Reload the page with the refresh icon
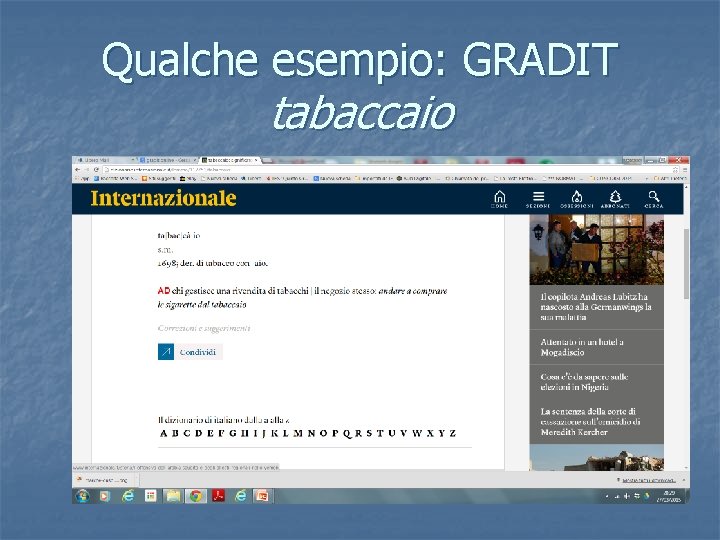The image size is (720, 540). point(96,170)
